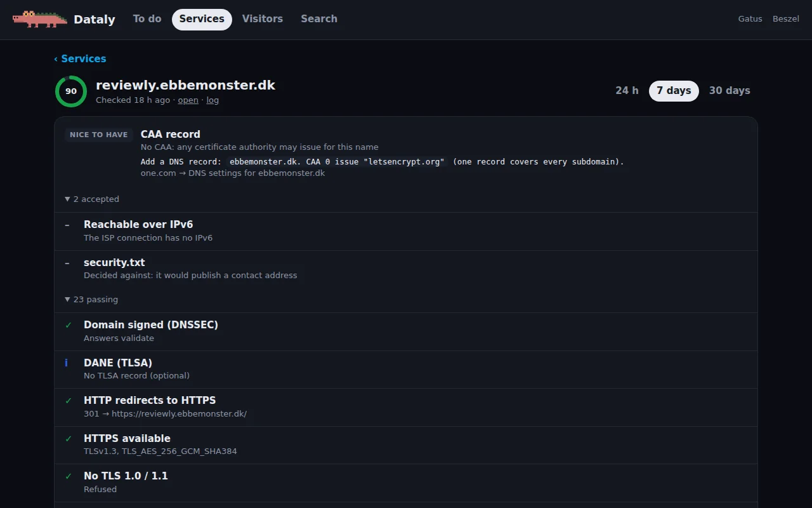
Task: Select the Services tab
Action: (202, 19)
